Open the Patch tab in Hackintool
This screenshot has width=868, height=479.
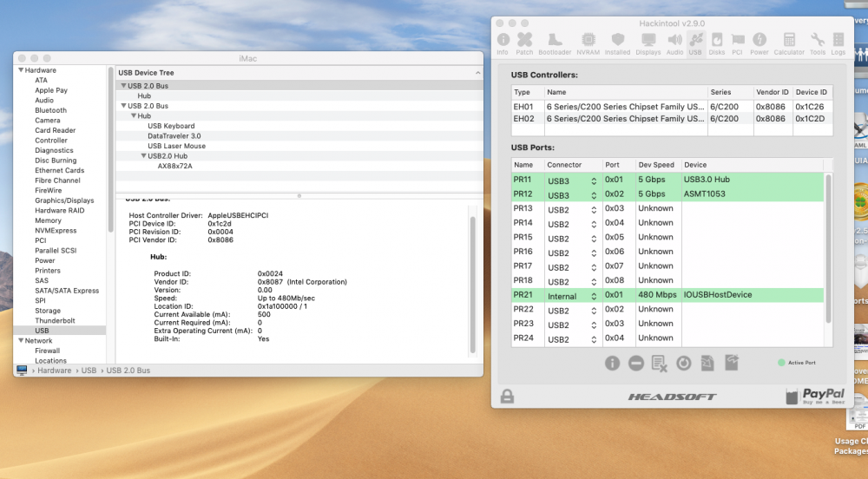[x=524, y=43]
